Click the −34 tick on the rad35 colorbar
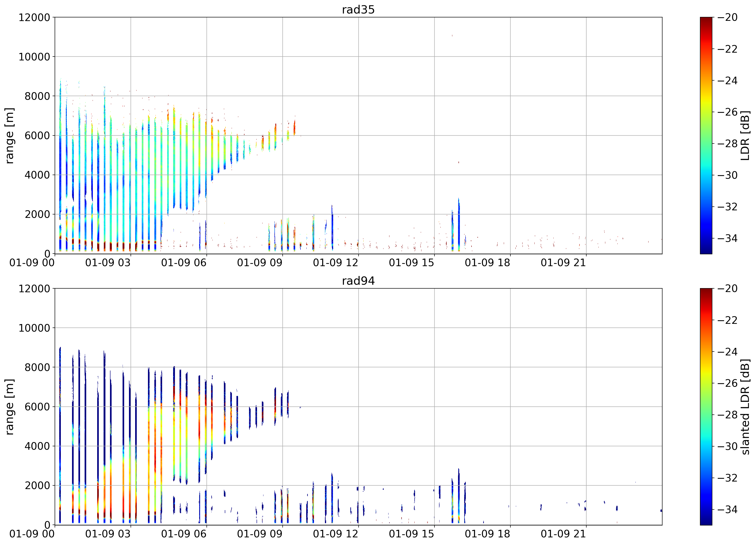This screenshot has width=756, height=544. (x=727, y=238)
